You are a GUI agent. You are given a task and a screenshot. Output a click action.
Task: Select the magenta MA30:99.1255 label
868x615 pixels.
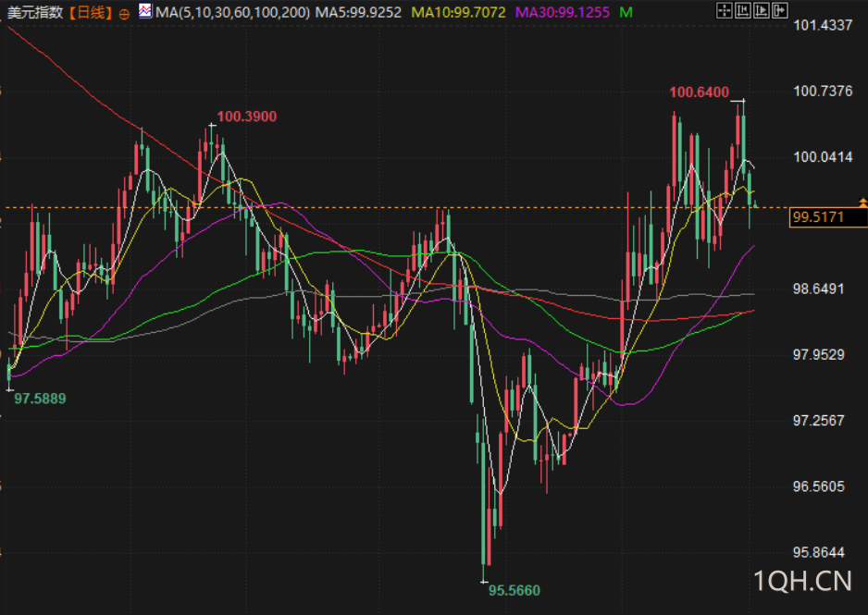563,12
